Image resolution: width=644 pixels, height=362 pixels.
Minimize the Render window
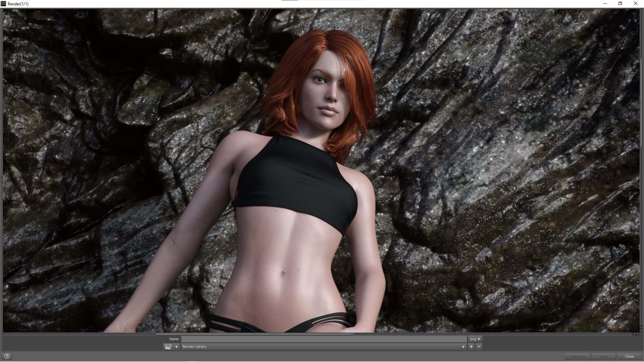(x=605, y=4)
